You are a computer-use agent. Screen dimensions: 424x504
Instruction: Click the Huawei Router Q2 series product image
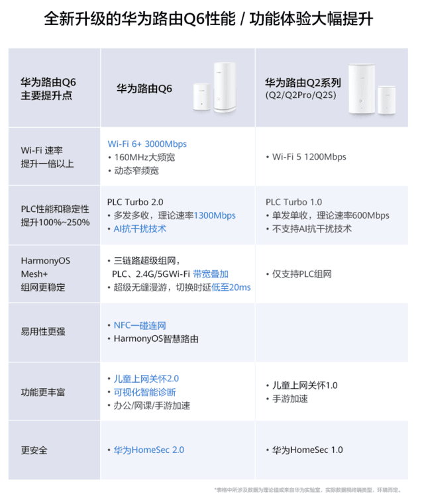pyautogui.click(x=372, y=89)
